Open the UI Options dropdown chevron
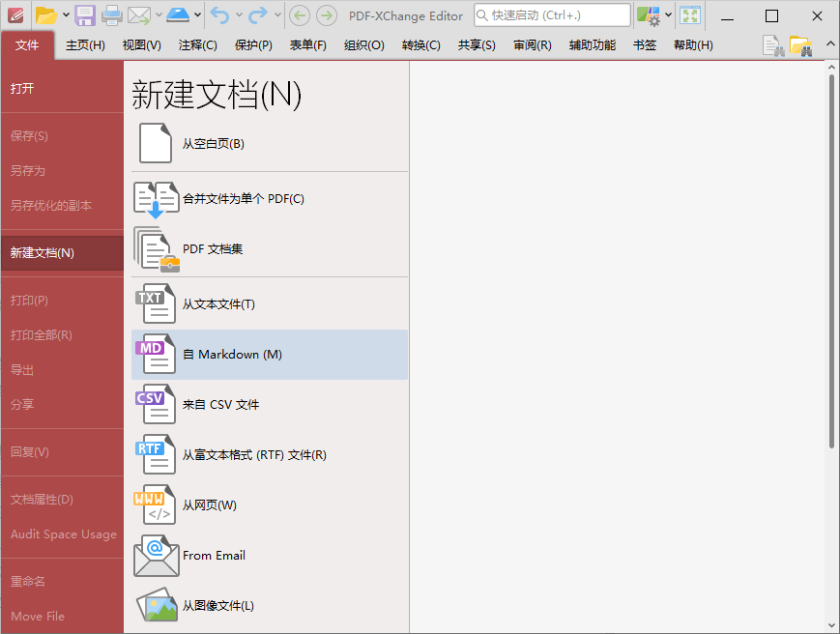The image size is (840, 634). pyautogui.click(x=668, y=15)
